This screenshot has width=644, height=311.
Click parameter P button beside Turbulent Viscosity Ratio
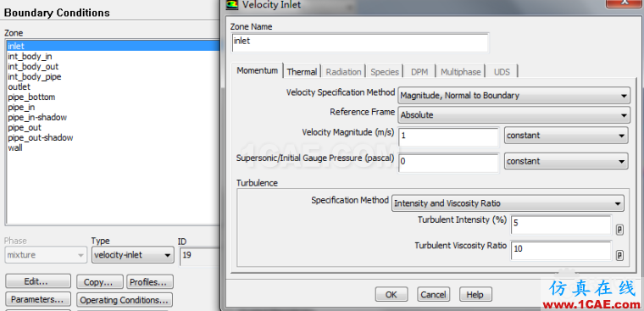point(619,256)
